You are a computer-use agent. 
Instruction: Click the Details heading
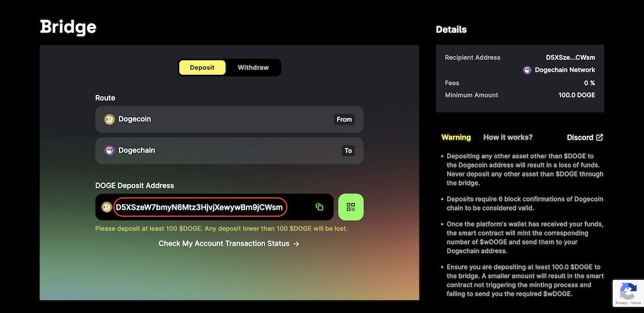coord(451,30)
